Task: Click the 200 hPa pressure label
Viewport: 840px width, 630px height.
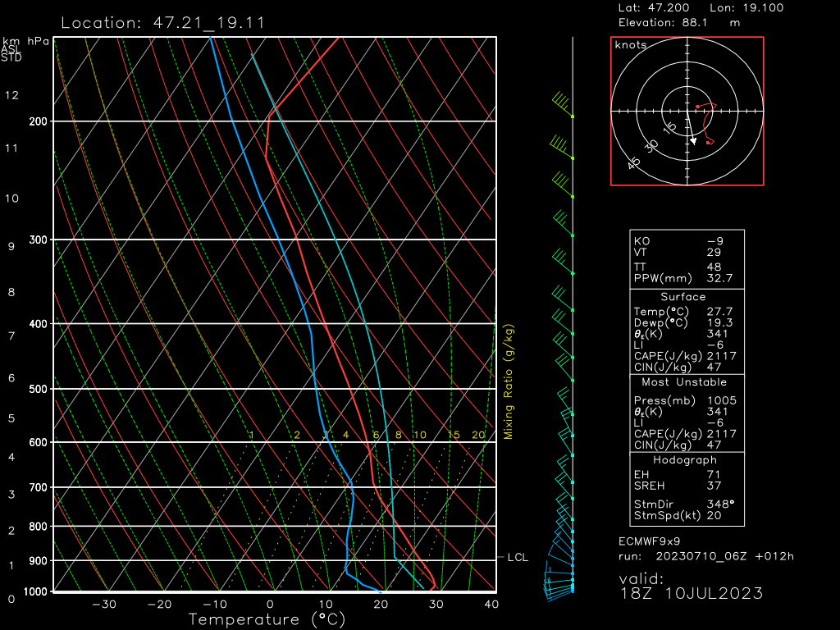Action: point(38,121)
